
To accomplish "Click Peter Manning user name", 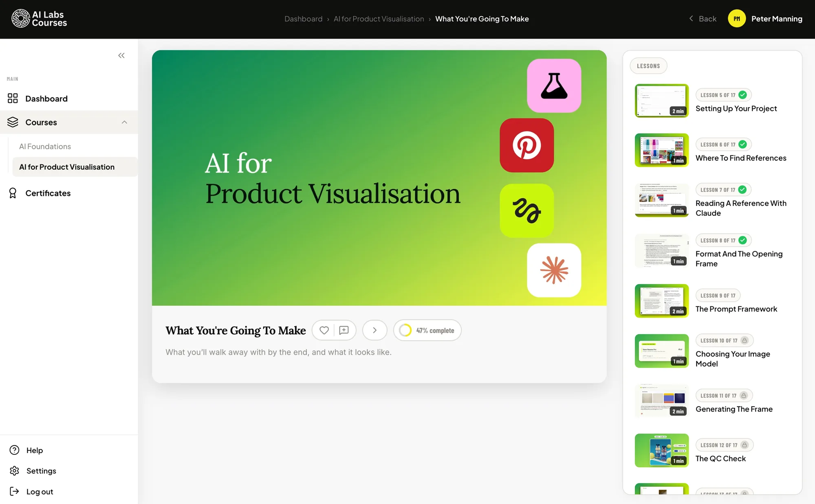I will pyautogui.click(x=777, y=19).
